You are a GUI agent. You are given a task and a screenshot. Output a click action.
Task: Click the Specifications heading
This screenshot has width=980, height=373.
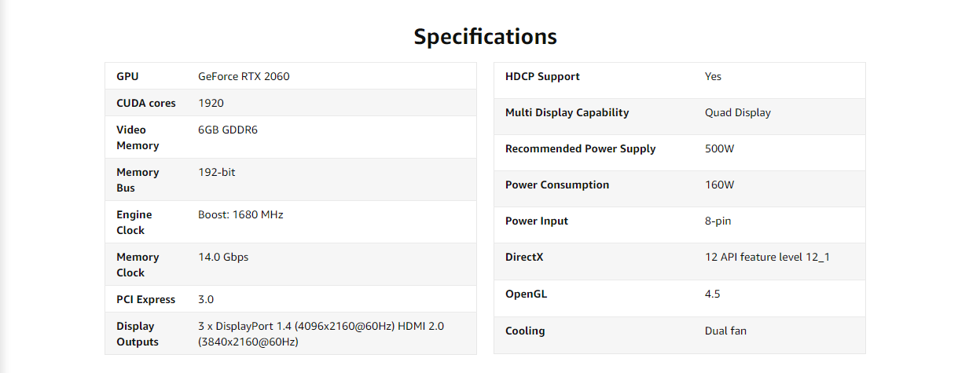coord(485,36)
